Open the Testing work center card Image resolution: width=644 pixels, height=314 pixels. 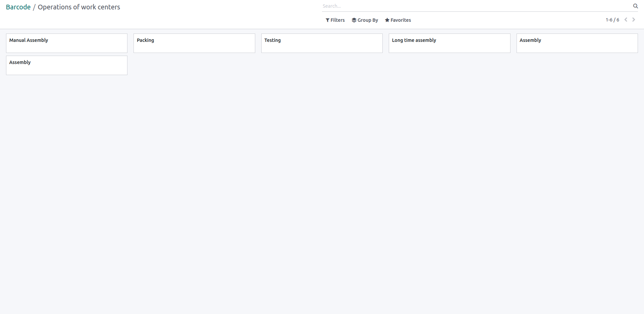[322, 43]
